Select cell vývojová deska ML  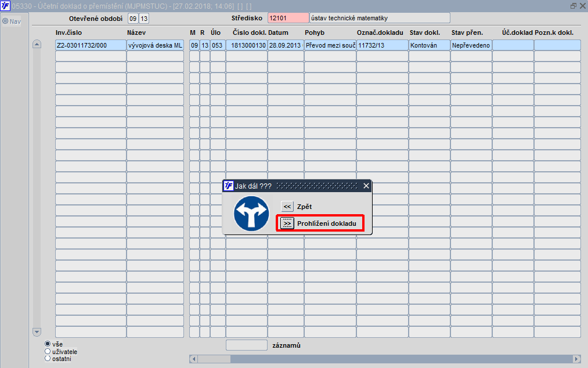[x=155, y=45]
